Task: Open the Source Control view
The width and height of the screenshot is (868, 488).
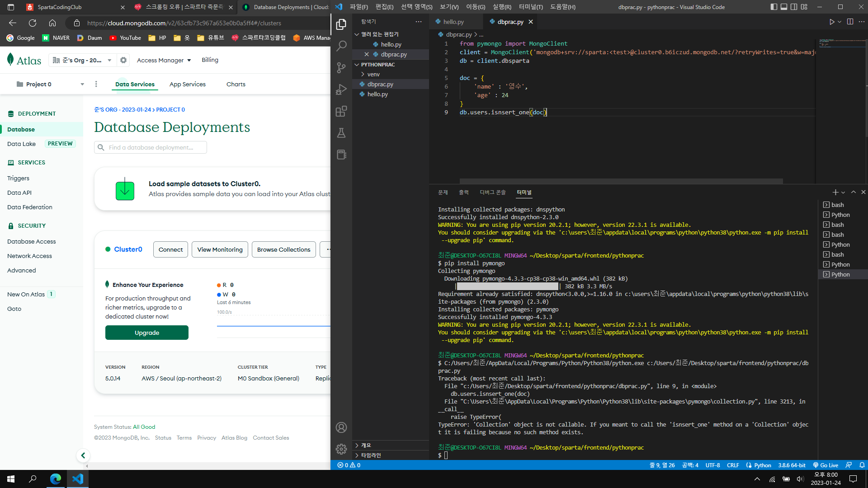Action: pyautogui.click(x=341, y=68)
